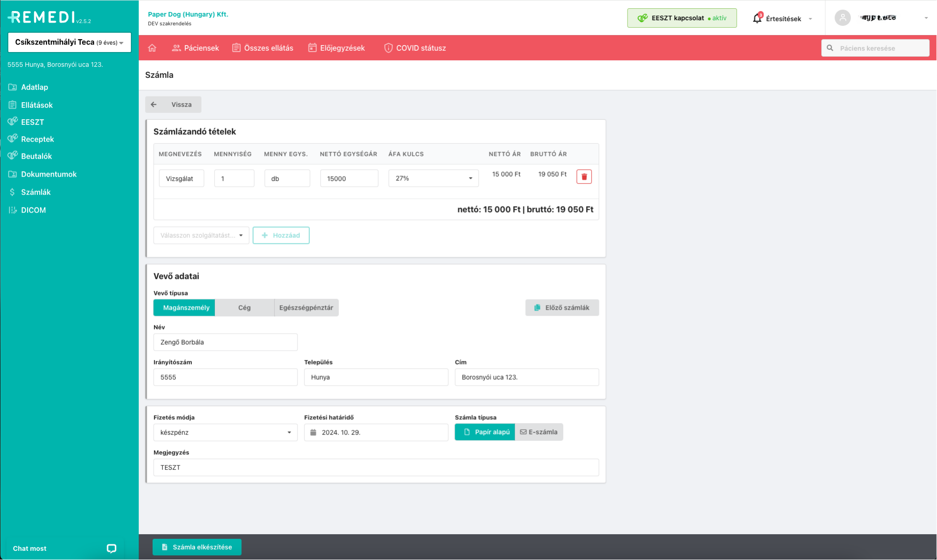Open Előjegyzések in top navigation
937x560 pixels.
337,48
